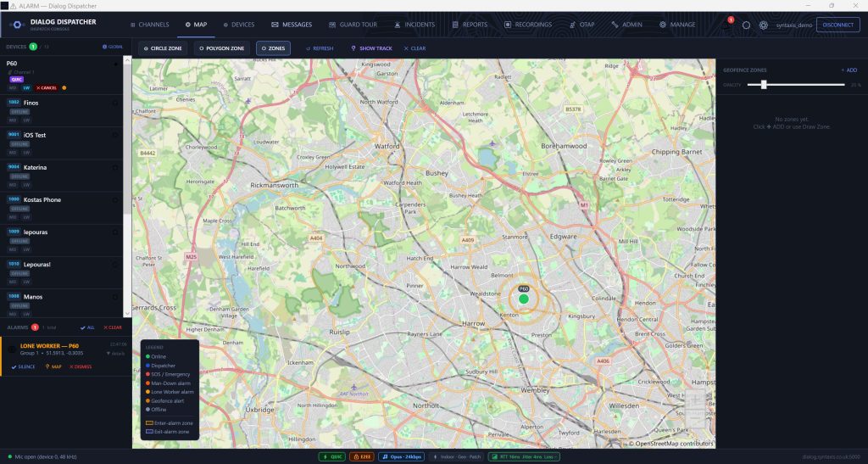
Task: Click the QUIC badge under P60
Action: click(x=17, y=79)
